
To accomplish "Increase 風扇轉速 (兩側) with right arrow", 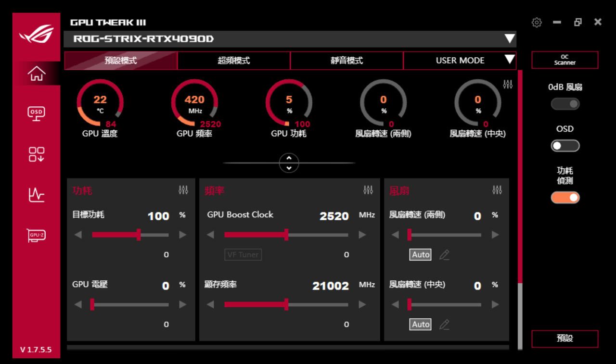I will click(x=495, y=235).
